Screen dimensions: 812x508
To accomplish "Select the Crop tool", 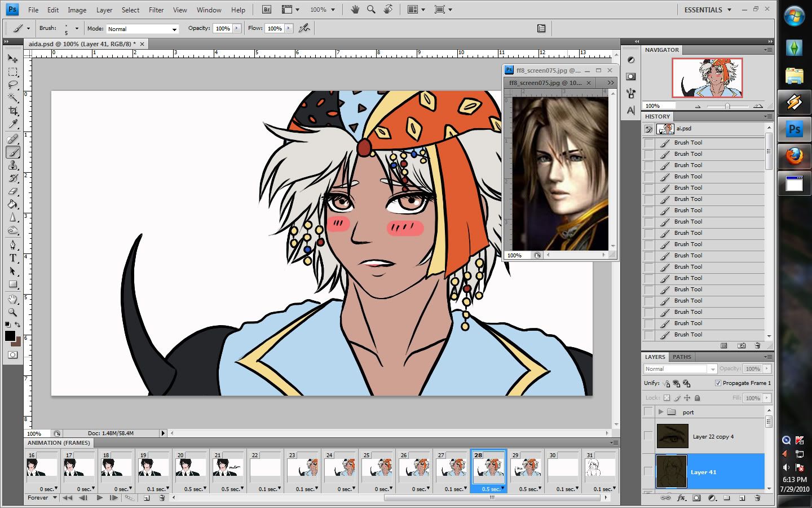I will [12, 111].
